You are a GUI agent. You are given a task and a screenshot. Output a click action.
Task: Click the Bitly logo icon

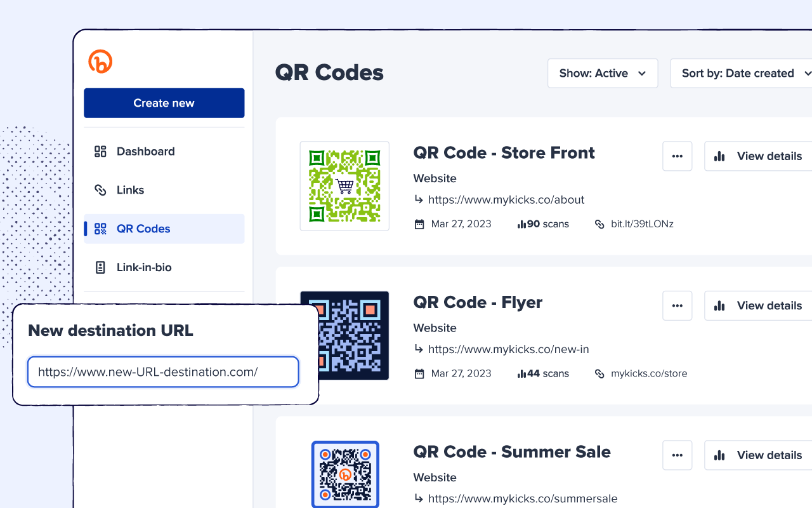coord(100,62)
